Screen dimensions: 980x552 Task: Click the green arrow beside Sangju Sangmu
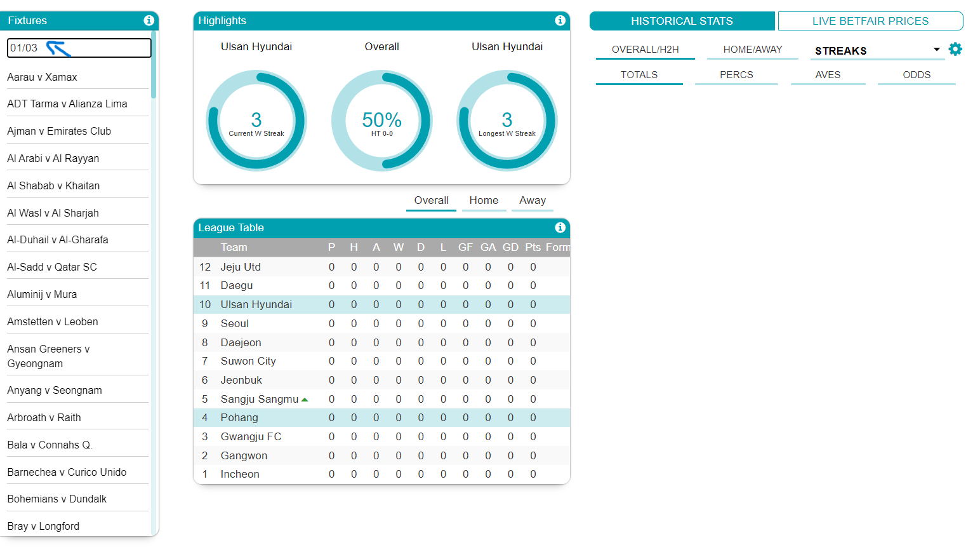[x=305, y=400]
